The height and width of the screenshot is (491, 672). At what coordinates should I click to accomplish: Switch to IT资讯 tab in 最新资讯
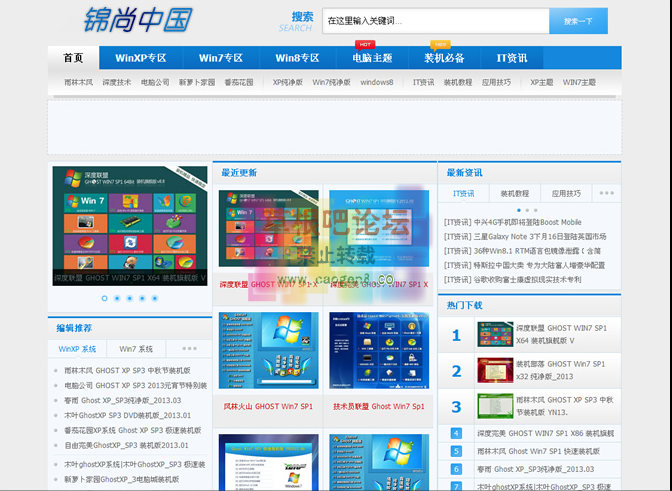(464, 194)
